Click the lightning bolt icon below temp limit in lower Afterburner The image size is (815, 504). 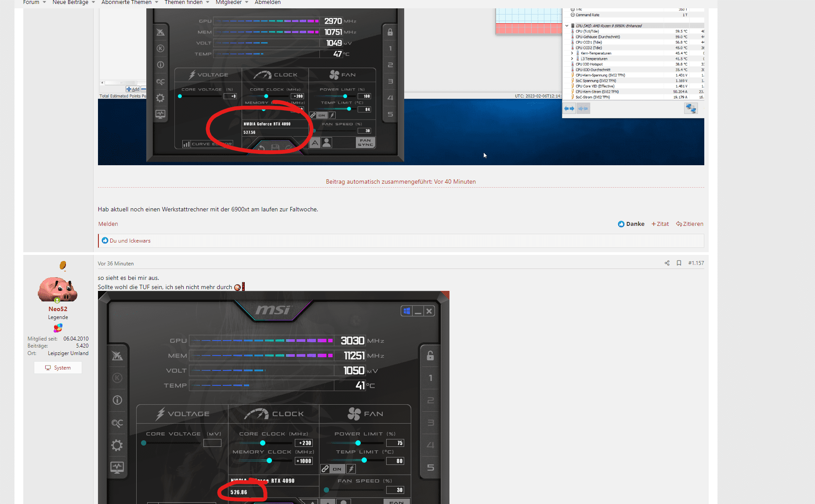[x=351, y=469]
